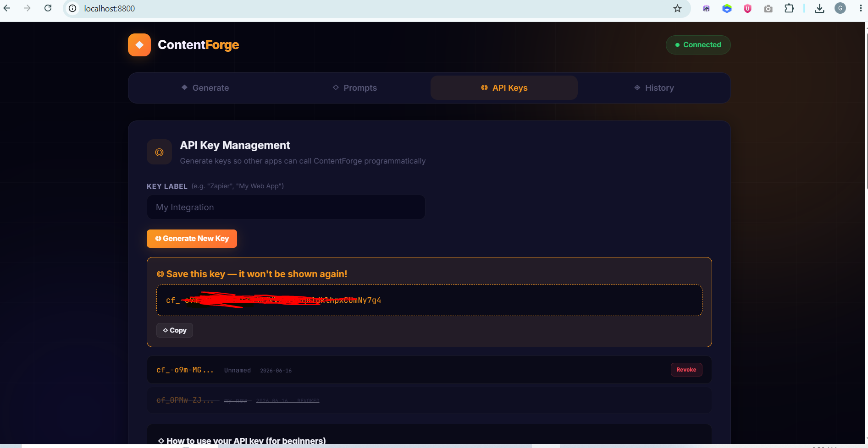This screenshot has height=448, width=868.
Task: Open the Chrome three-dot menu
Action: [860, 8]
